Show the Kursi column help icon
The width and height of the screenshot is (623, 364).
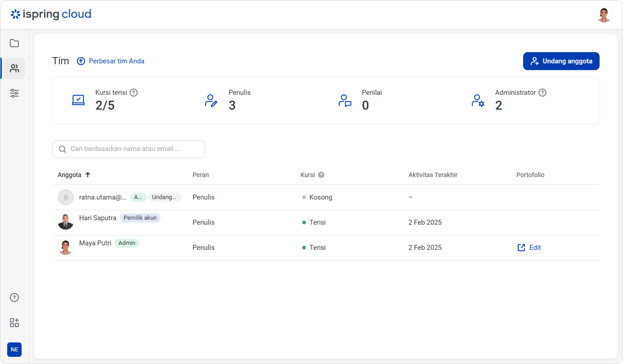[321, 175]
